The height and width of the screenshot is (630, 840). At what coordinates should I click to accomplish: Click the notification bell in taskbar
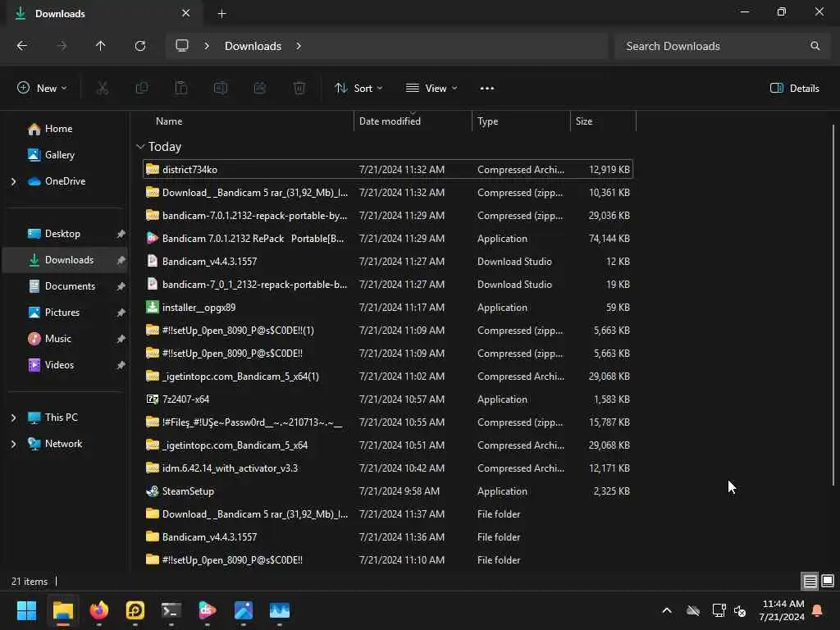pos(818,610)
